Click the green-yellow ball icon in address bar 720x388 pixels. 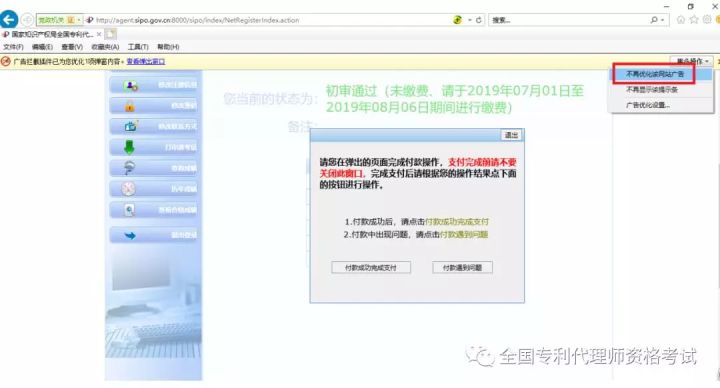click(x=457, y=20)
